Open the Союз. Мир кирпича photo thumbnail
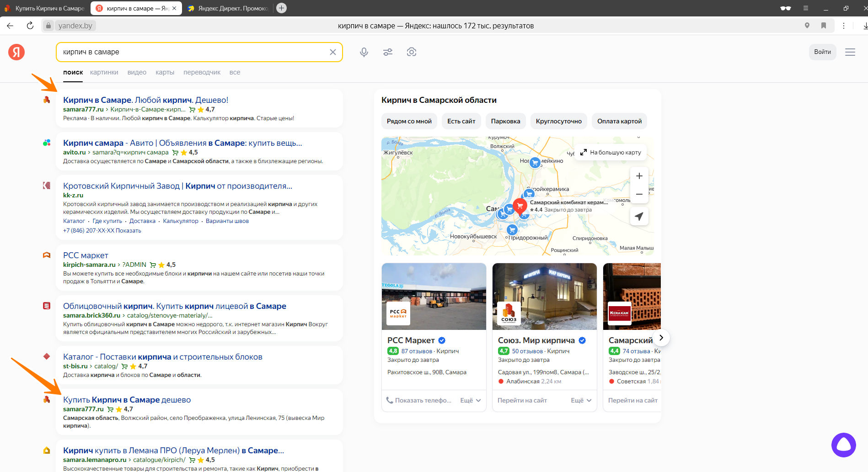The image size is (868, 472). point(545,297)
